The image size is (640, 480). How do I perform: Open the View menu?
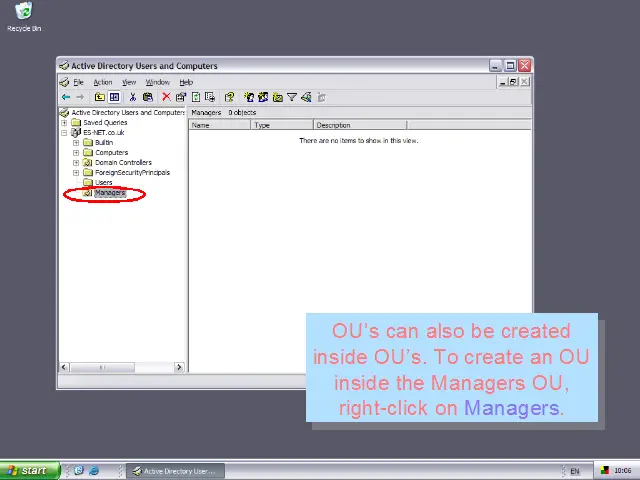(129, 82)
